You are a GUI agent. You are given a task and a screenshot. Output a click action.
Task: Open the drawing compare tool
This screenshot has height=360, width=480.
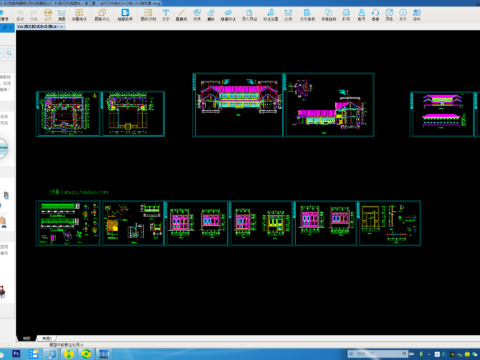[x=102, y=15]
